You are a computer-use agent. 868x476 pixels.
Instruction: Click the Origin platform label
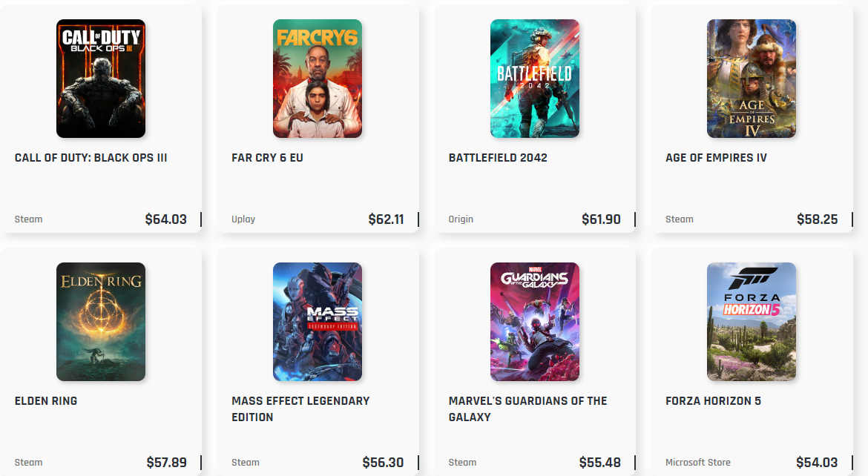click(x=461, y=219)
